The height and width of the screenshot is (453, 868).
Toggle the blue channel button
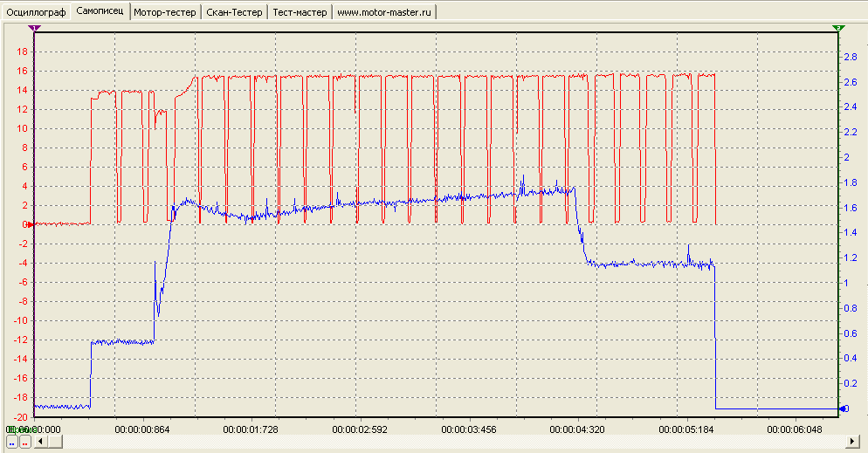(x=11, y=442)
